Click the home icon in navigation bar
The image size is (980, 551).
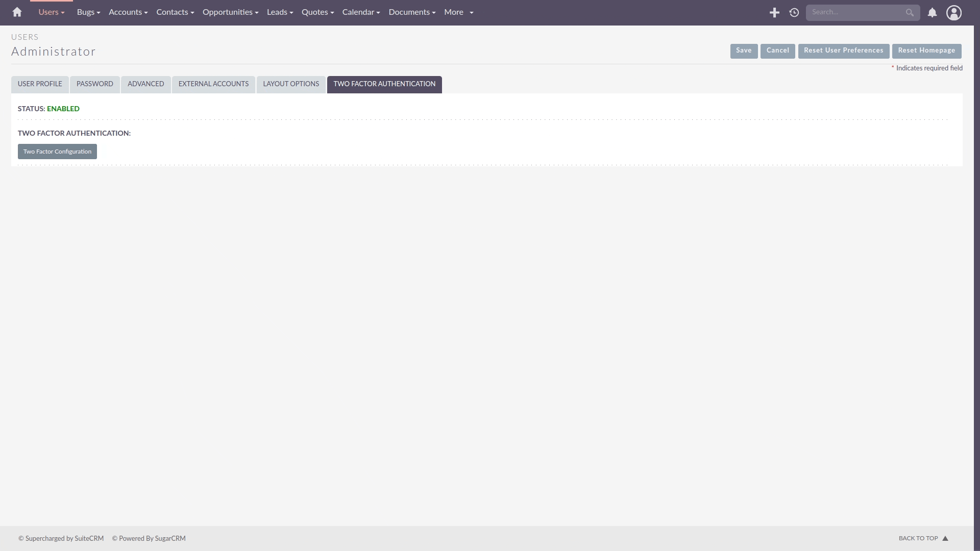tap(16, 12)
